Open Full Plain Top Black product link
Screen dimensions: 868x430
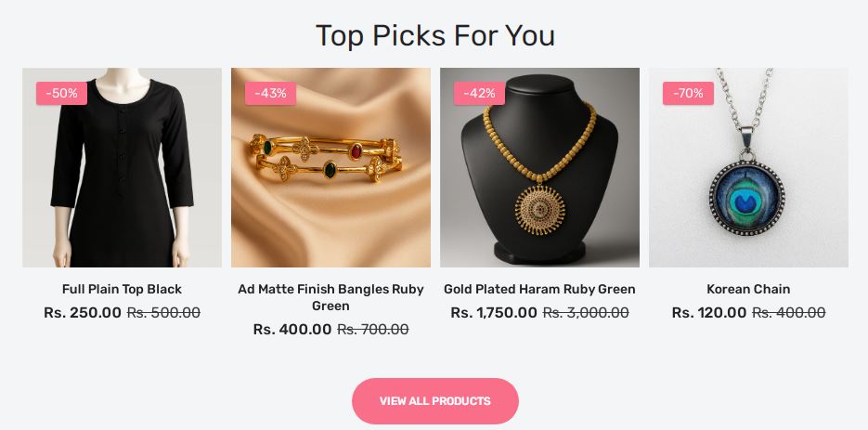click(122, 289)
